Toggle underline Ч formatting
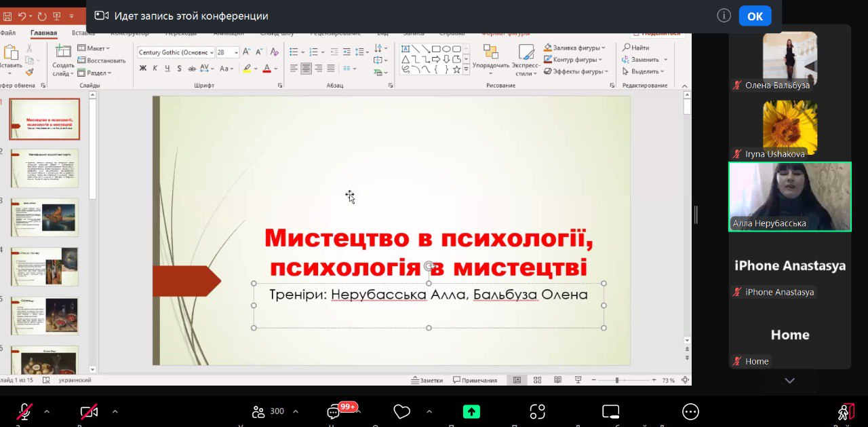This screenshot has height=427, width=868. (167, 68)
